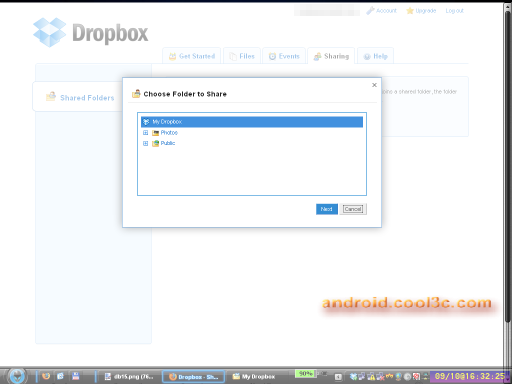Click the Get Started tab icon

point(172,56)
